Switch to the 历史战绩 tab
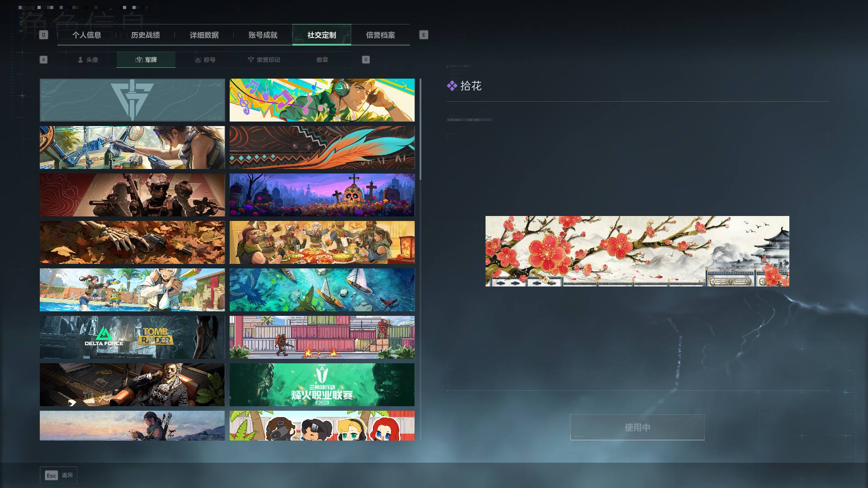The image size is (868, 488). click(146, 35)
